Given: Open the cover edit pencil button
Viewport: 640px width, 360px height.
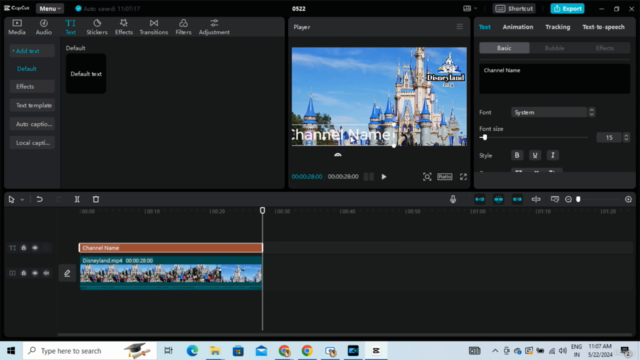Looking at the screenshot, I should (x=67, y=273).
